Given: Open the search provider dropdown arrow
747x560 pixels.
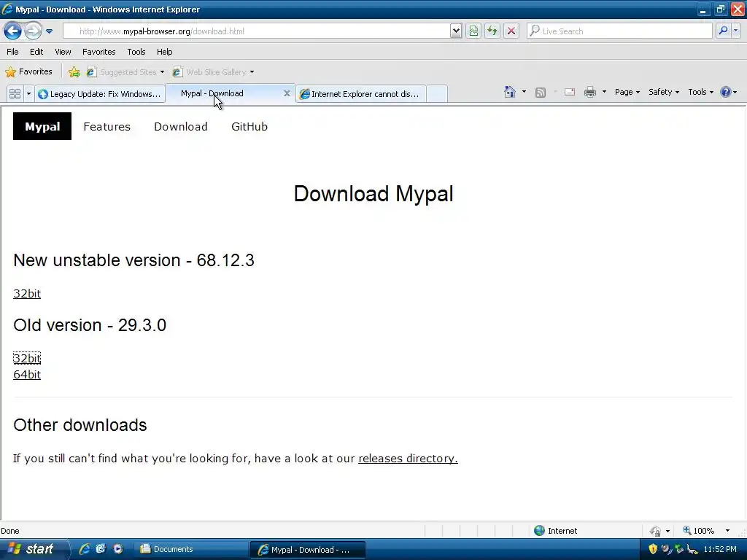Looking at the screenshot, I should click(736, 31).
